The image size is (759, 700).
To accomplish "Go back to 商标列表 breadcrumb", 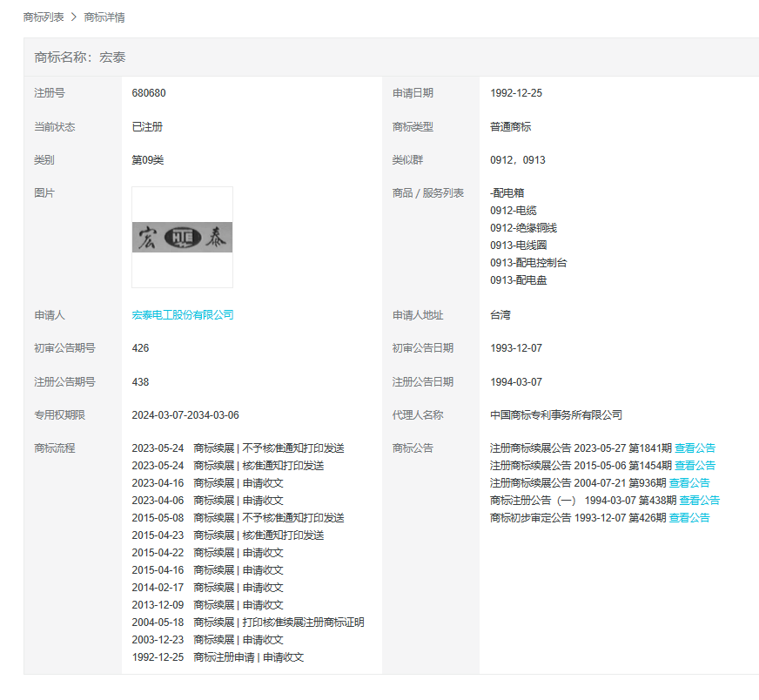I will [x=44, y=17].
